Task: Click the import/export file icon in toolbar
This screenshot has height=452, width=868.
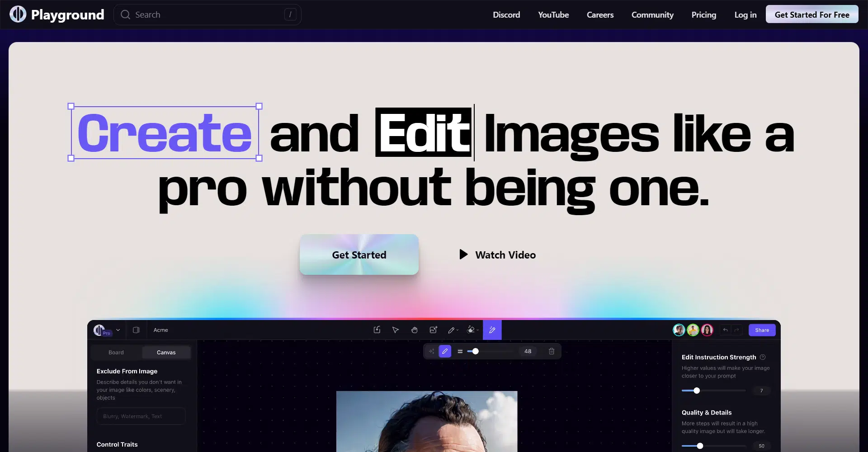Action: (x=377, y=330)
